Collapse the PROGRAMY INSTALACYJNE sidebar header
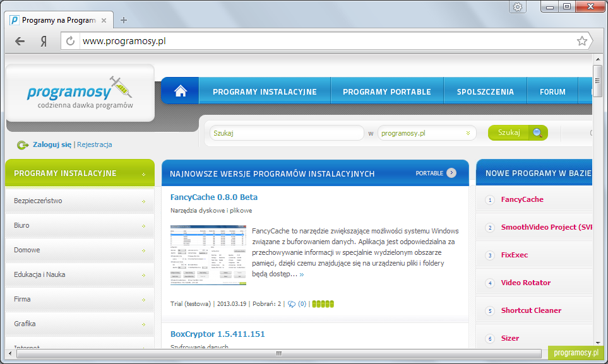This screenshot has height=364, width=608. click(143, 175)
